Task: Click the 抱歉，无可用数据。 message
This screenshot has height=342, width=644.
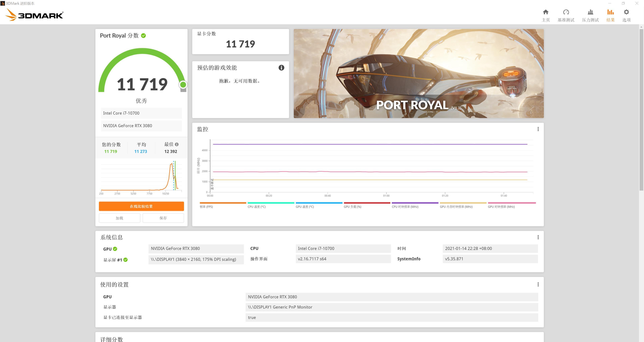Action: click(240, 81)
